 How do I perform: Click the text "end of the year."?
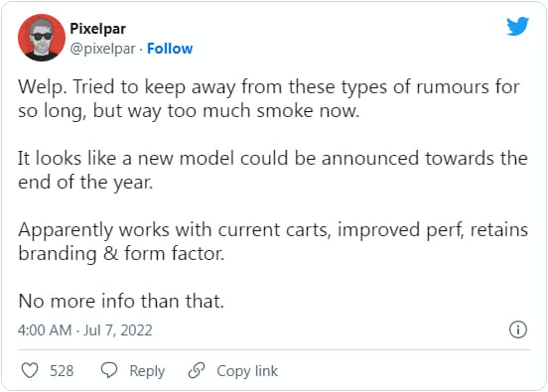pyautogui.click(x=85, y=183)
